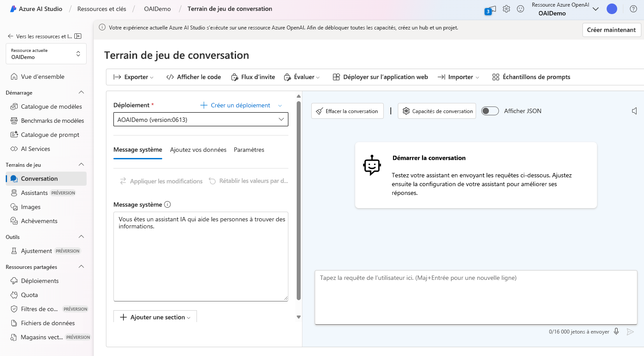Screen dimensions: 644x356
Task: Open settings gear icon in header
Action: click(x=506, y=9)
